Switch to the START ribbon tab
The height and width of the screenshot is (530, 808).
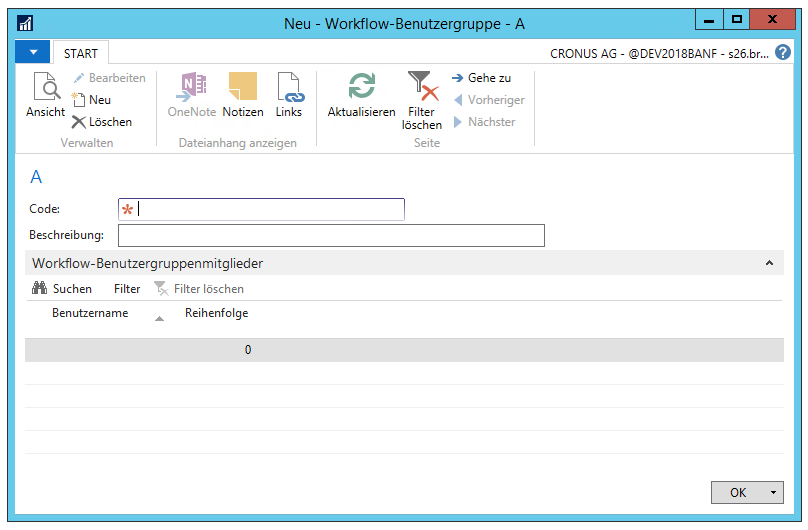81,53
